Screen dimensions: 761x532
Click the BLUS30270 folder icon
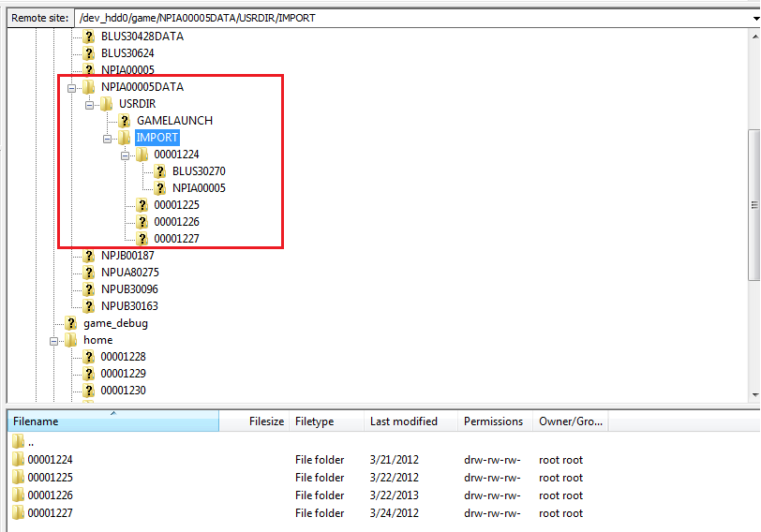tap(159, 171)
